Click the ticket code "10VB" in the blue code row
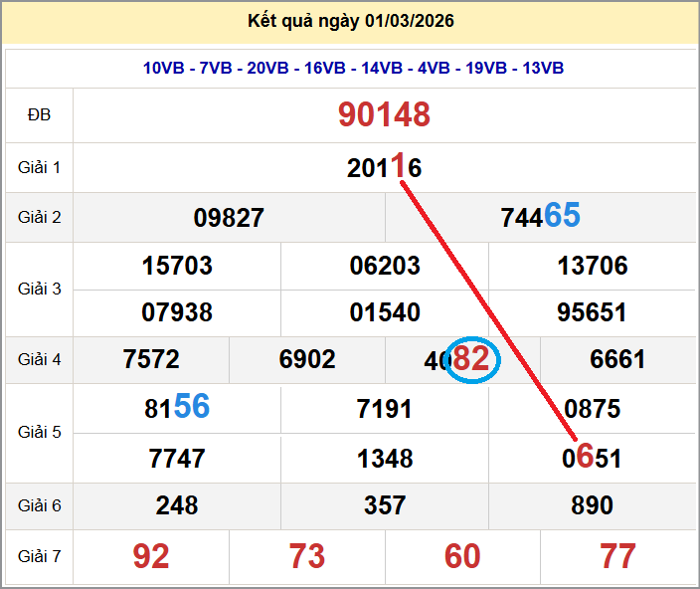Screen dimensions: 700x589 164,68
